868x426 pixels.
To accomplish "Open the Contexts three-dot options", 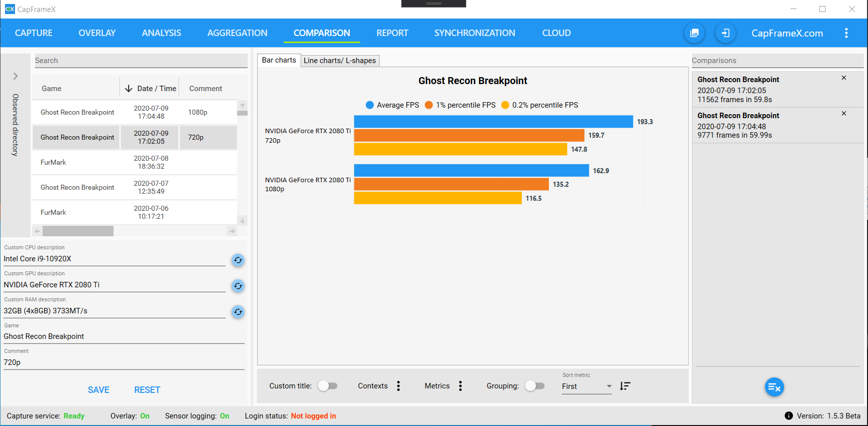I will [x=398, y=386].
